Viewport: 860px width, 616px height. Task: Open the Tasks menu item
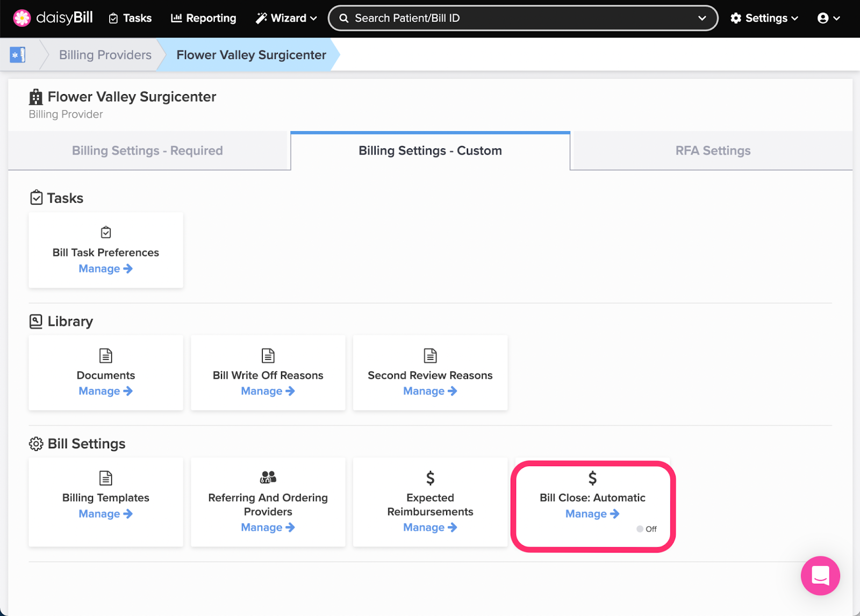(130, 18)
